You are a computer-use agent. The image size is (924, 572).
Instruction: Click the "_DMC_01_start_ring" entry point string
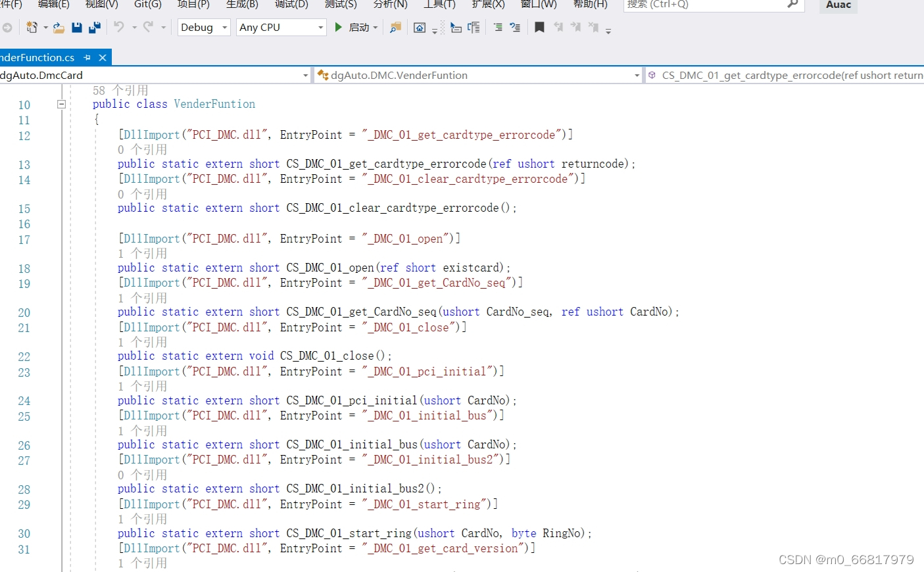click(x=424, y=504)
